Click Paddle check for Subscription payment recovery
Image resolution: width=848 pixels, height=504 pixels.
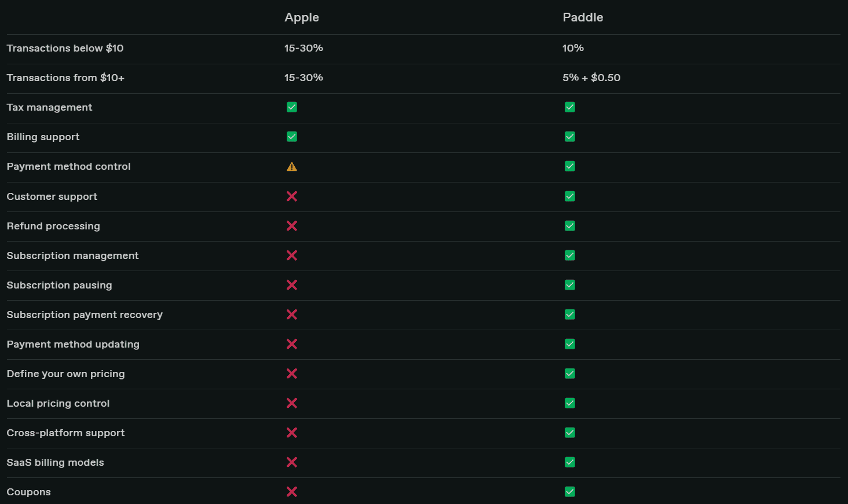click(570, 315)
